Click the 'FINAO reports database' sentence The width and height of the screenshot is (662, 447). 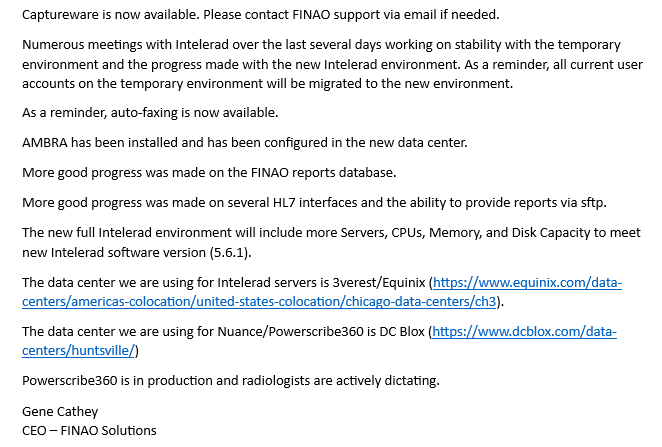[209, 173]
